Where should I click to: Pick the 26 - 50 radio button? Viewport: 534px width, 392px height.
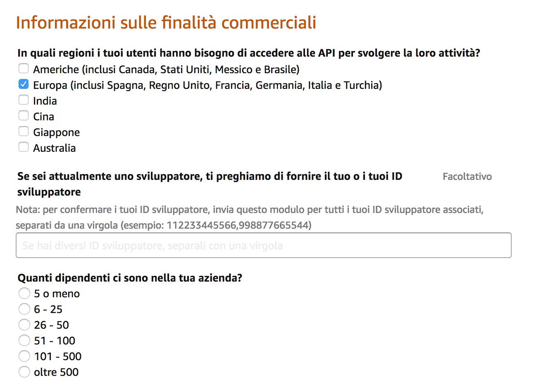(x=24, y=325)
